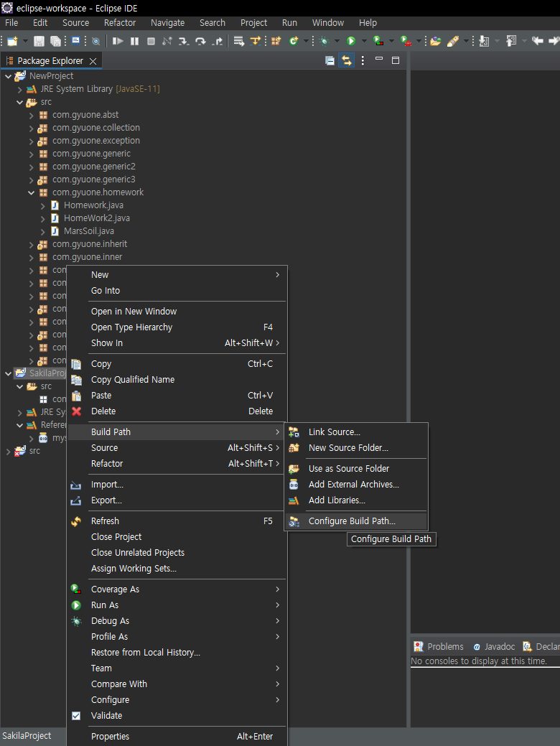Click Delete in the context menu

click(x=177, y=411)
